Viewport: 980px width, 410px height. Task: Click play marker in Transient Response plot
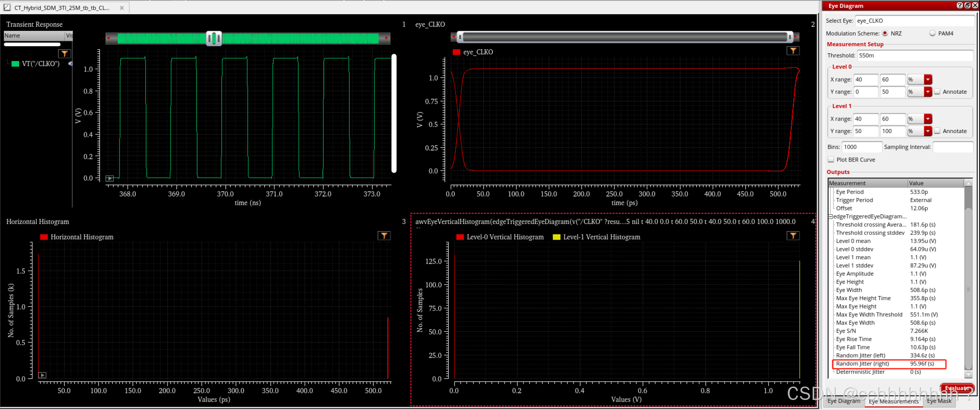click(110, 178)
